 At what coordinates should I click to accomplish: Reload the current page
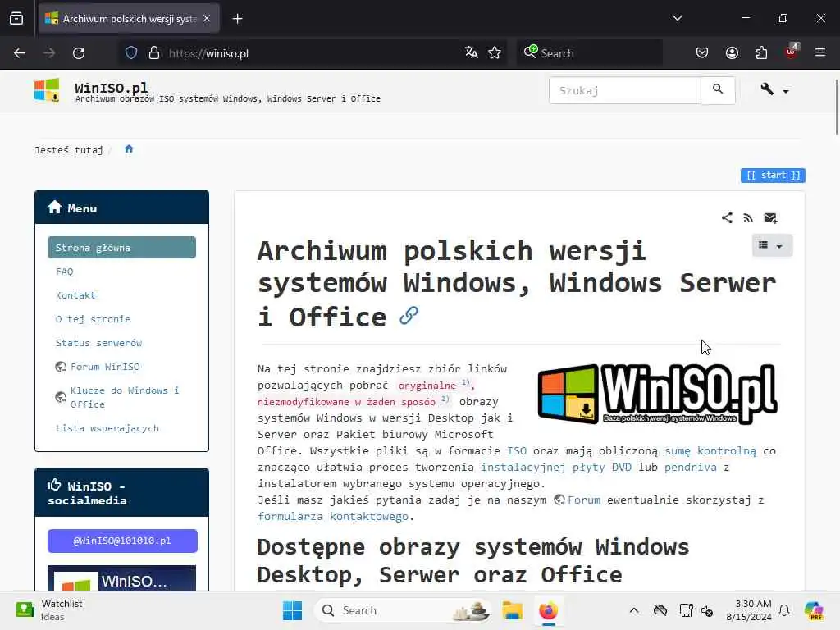(79, 53)
